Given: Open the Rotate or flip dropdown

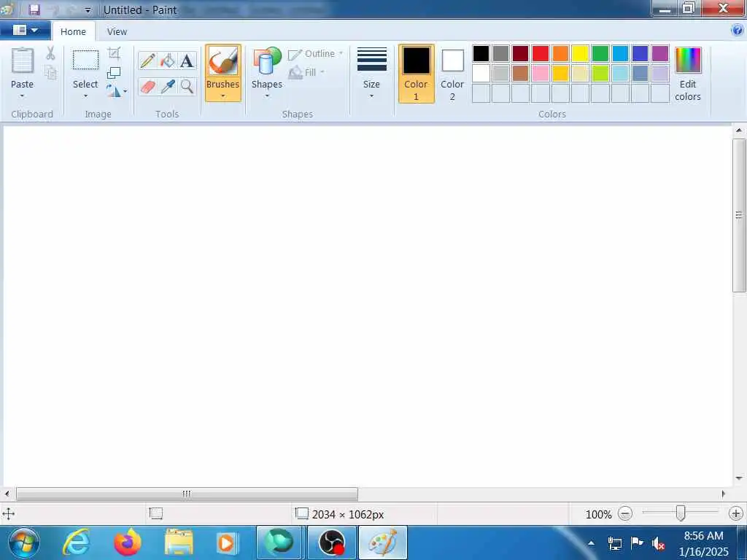Looking at the screenshot, I should 116,91.
